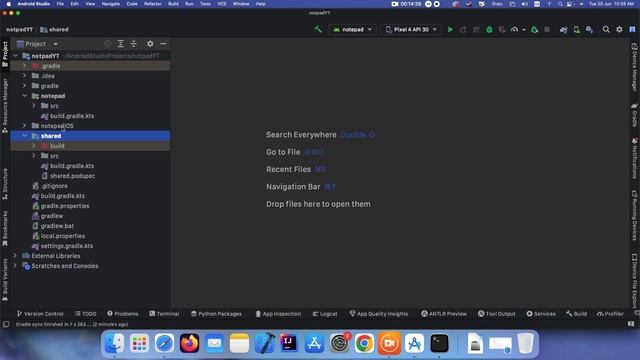The width and height of the screenshot is (640, 360).
Task: Open the TODO tool window
Action: (86, 313)
